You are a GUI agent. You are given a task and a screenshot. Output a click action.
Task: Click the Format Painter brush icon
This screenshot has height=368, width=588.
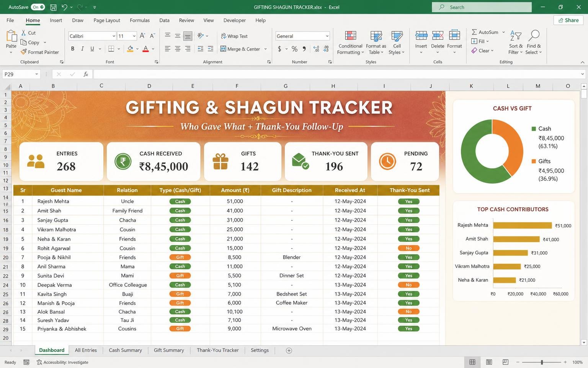24,52
